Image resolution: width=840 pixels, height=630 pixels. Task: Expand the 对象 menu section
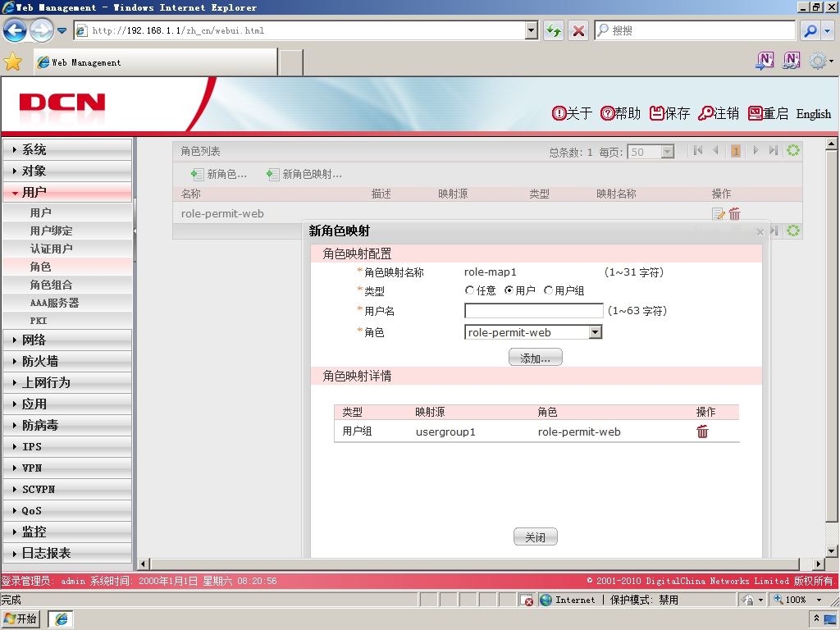(67, 171)
